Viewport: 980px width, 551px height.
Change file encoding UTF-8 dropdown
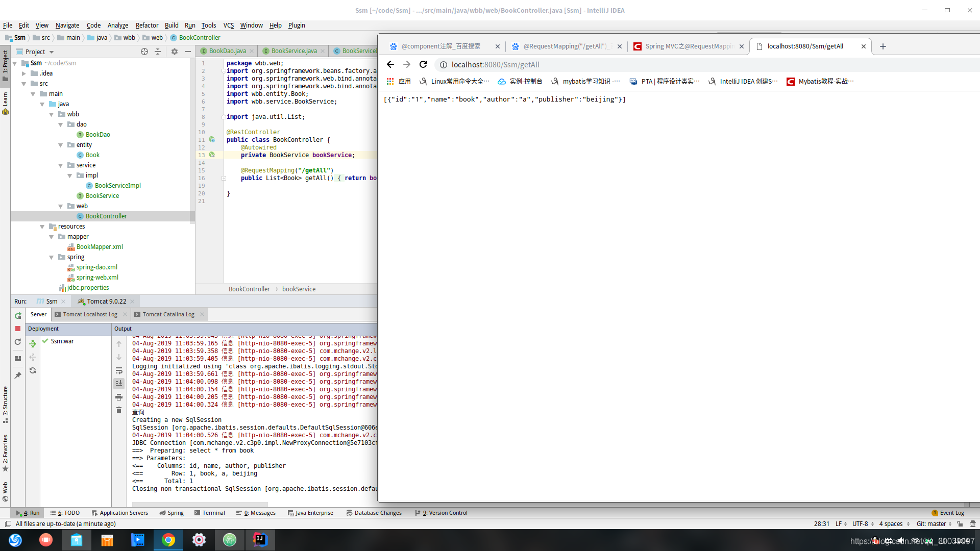click(x=863, y=524)
